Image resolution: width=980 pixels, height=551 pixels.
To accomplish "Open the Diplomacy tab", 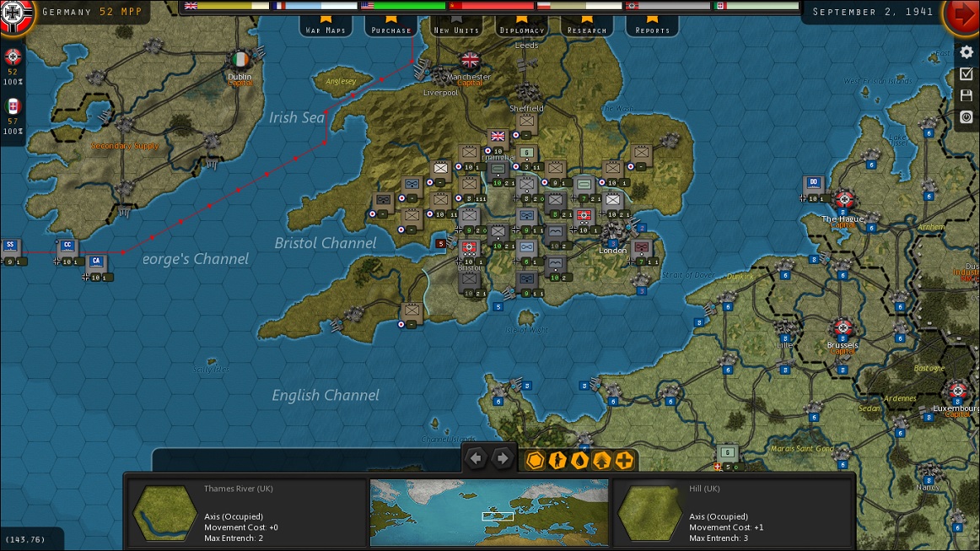I will click(522, 26).
